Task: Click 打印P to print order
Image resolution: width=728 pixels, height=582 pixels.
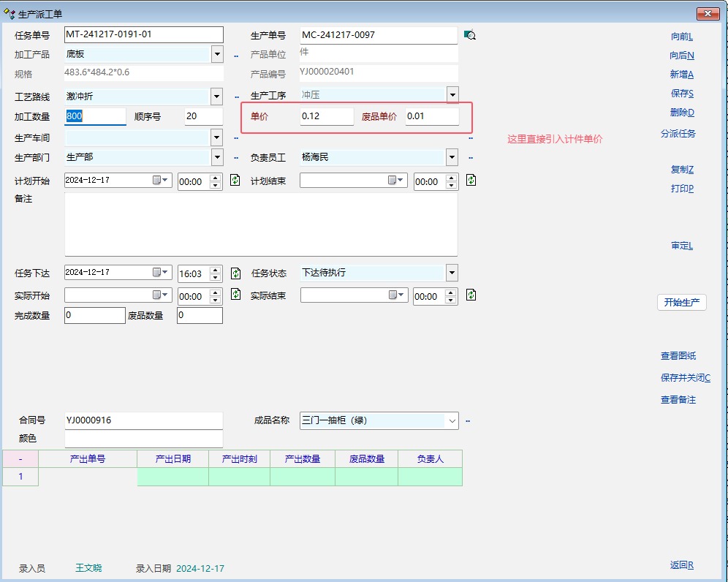Action: click(681, 189)
